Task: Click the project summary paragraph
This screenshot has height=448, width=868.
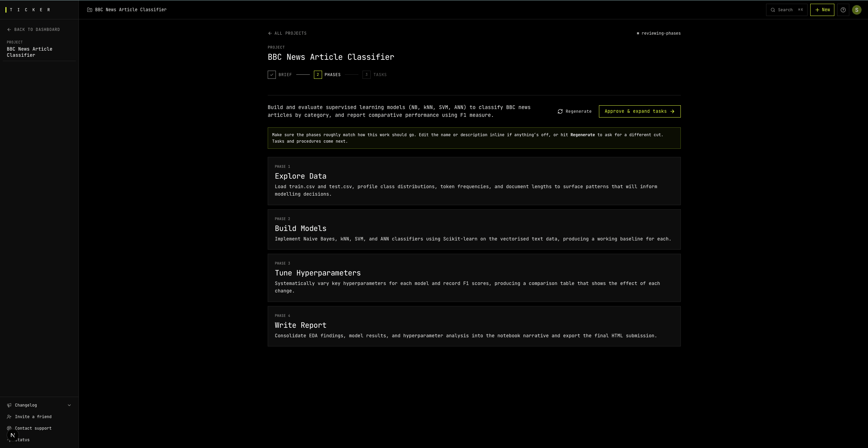Action: tap(399, 111)
